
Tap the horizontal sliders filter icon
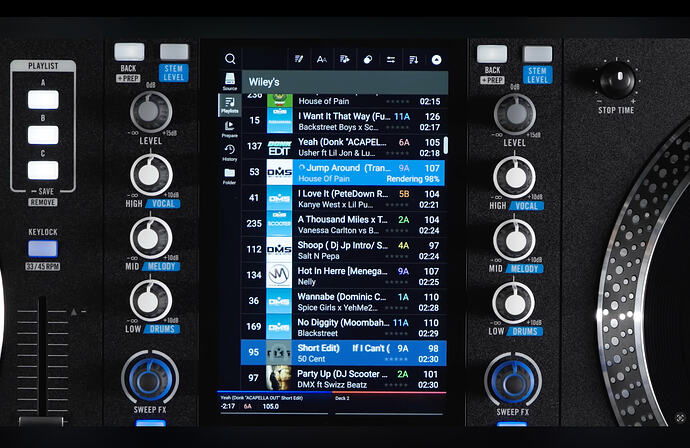[x=391, y=59]
